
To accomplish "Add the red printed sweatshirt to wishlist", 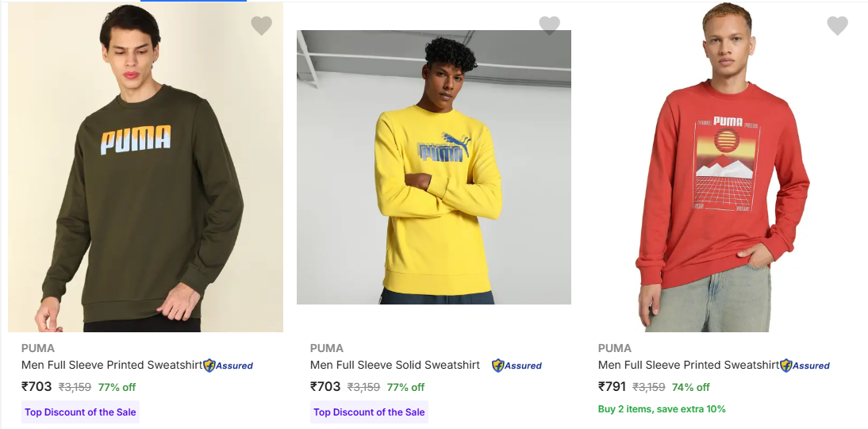I will [837, 26].
